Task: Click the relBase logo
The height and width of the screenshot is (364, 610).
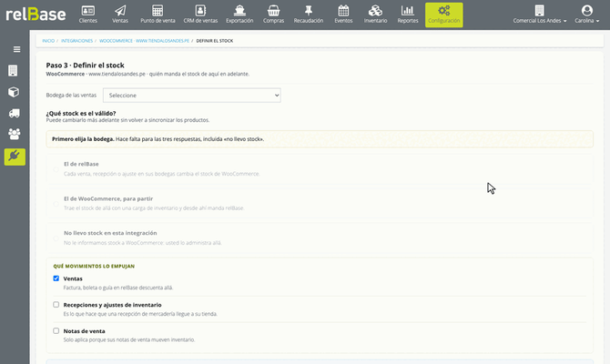Action: (x=36, y=15)
